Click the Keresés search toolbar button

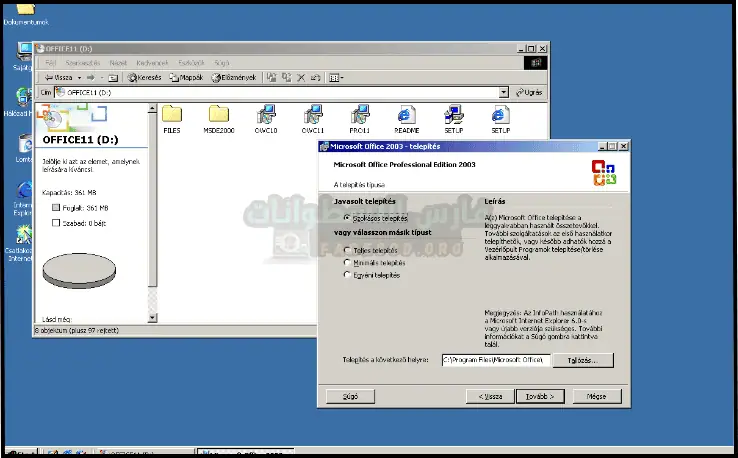[x=142, y=77]
